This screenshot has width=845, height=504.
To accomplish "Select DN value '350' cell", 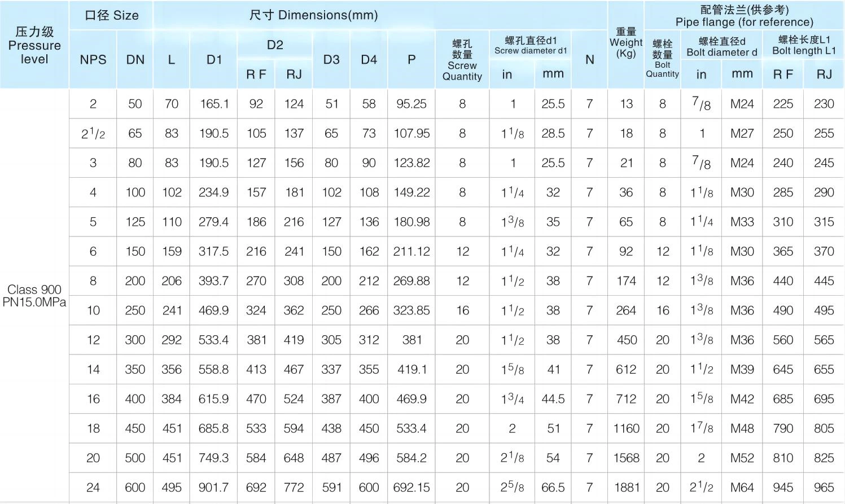I will coord(135,369).
